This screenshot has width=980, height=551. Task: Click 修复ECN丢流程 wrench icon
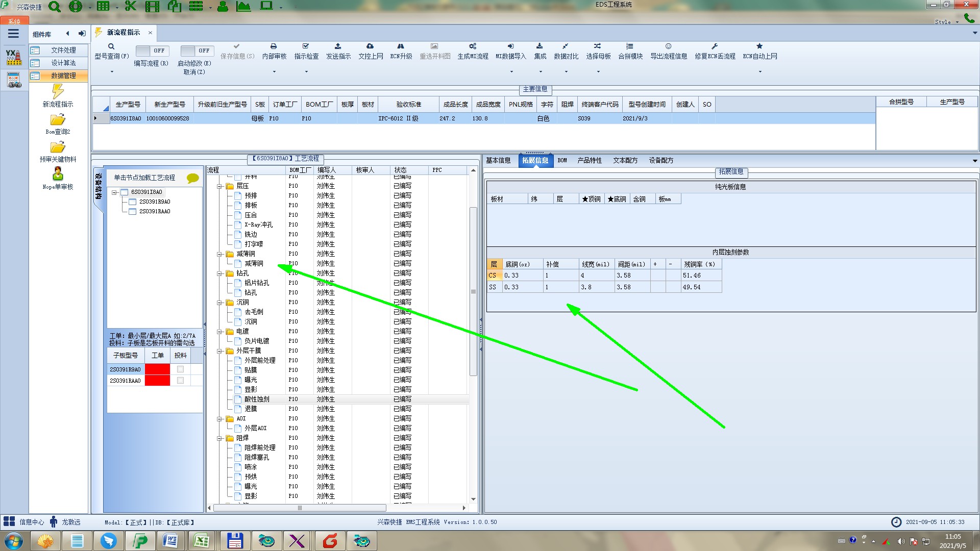715,46
